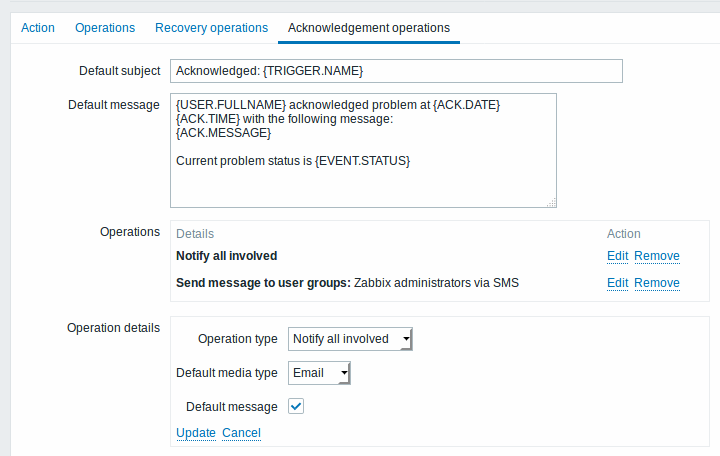This screenshot has height=456, width=720.
Task: Focus the Default message text area
Action: coord(363,150)
